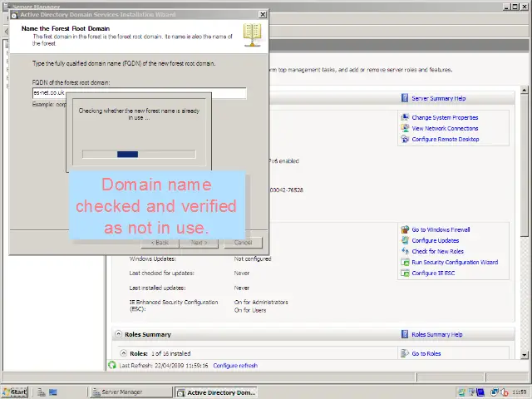Click the green refresh icon beside Last Refresh
This screenshot has height=399, width=532.
coord(112,366)
